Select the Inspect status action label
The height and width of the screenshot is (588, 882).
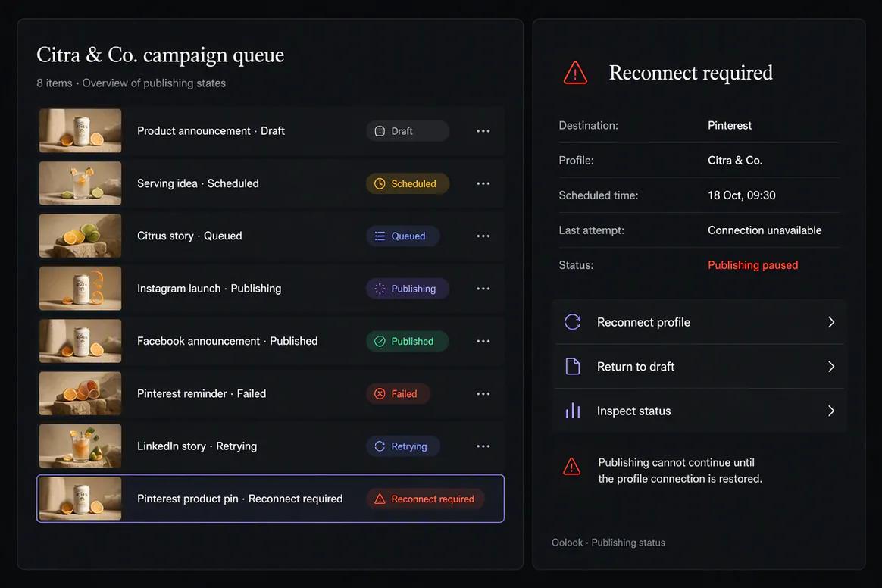click(x=634, y=411)
